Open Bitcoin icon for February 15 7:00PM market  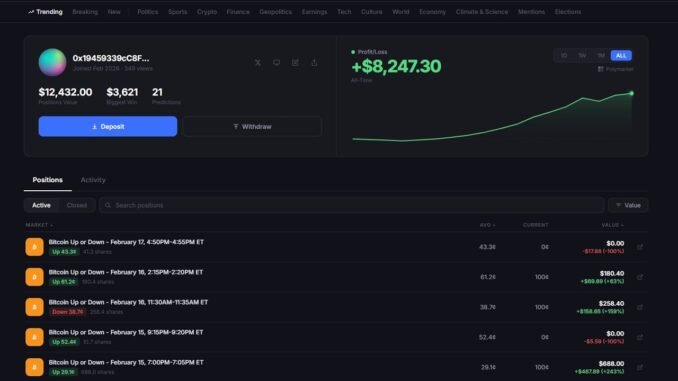[34, 367]
